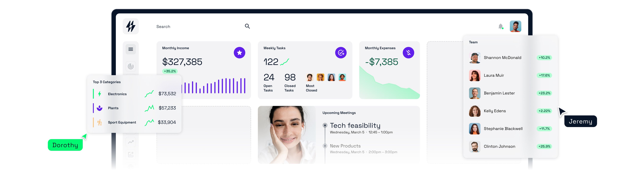Click the lightning bolt app logo

[130, 26]
